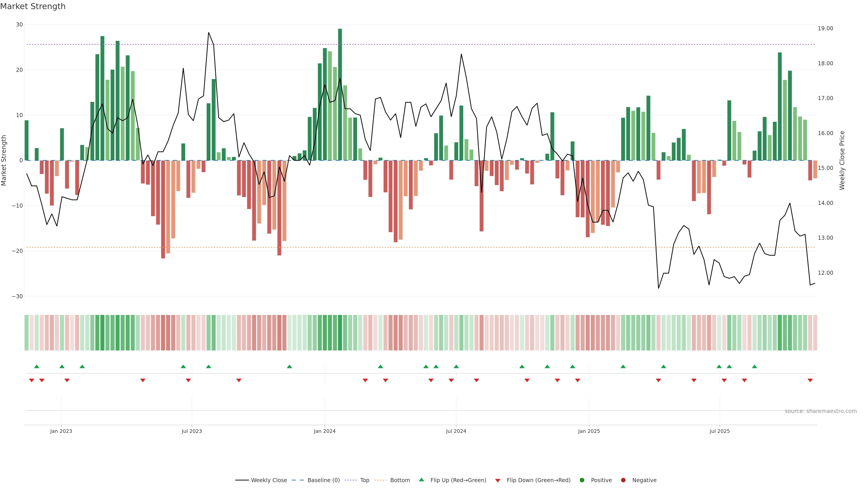This screenshot has height=488, width=868.
Task: Click the red Negative circle legend icon
Action: pyautogui.click(x=623, y=480)
